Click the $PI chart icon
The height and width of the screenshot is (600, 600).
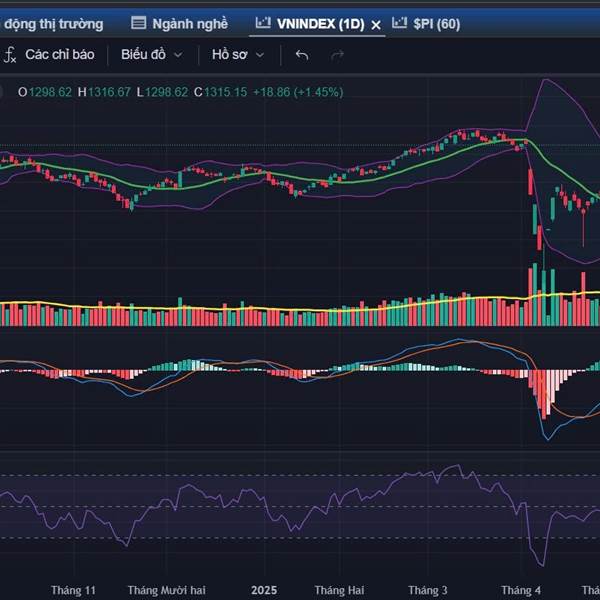coord(399,22)
